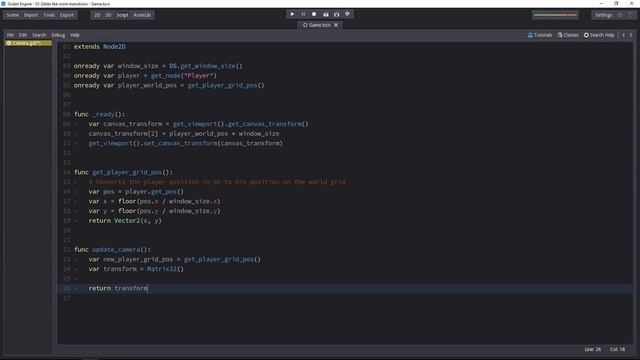The width and height of the screenshot is (640, 360).
Task: Click the audio level meter bar
Action: (555, 15)
